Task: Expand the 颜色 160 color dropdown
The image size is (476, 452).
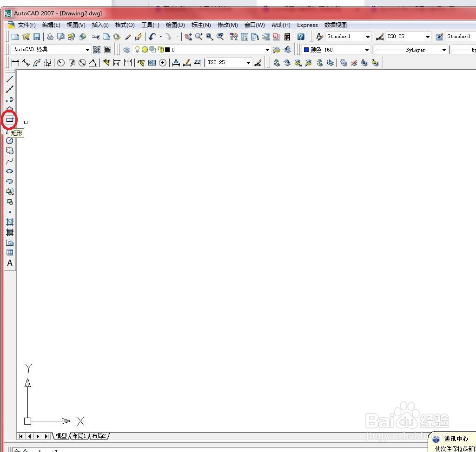Action: coord(367,50)
